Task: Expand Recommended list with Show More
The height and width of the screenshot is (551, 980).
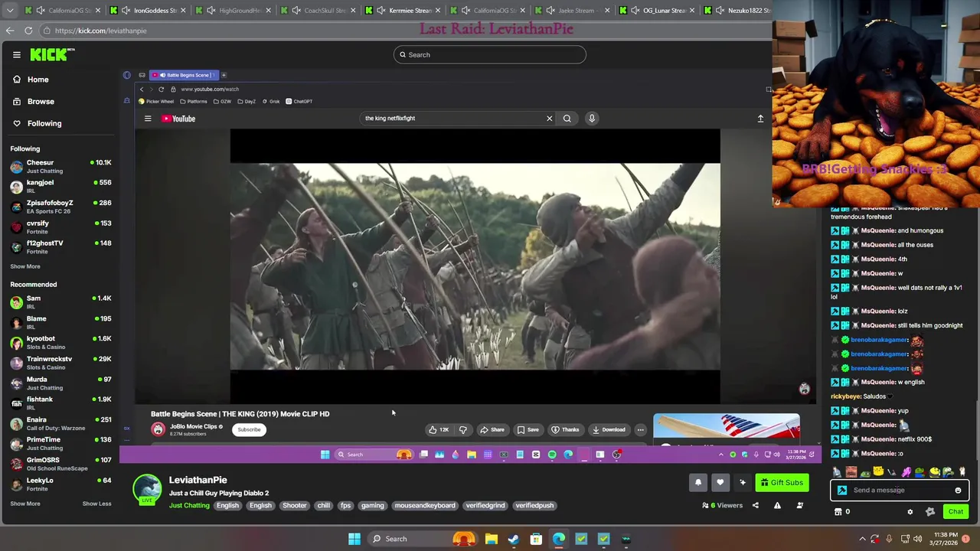Action: click(x=25, y=504)
